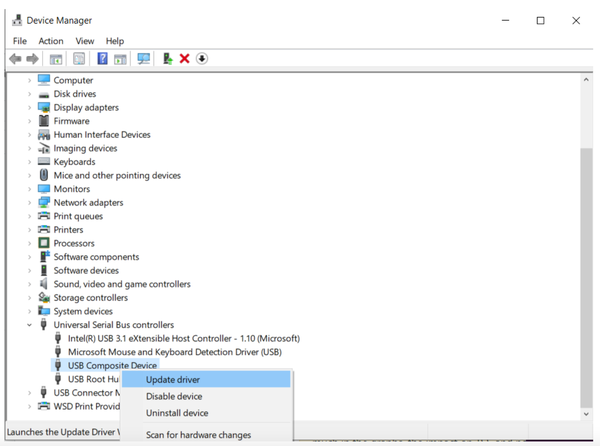Choose Scan for hardware changes menu entry

coord(206,435)
